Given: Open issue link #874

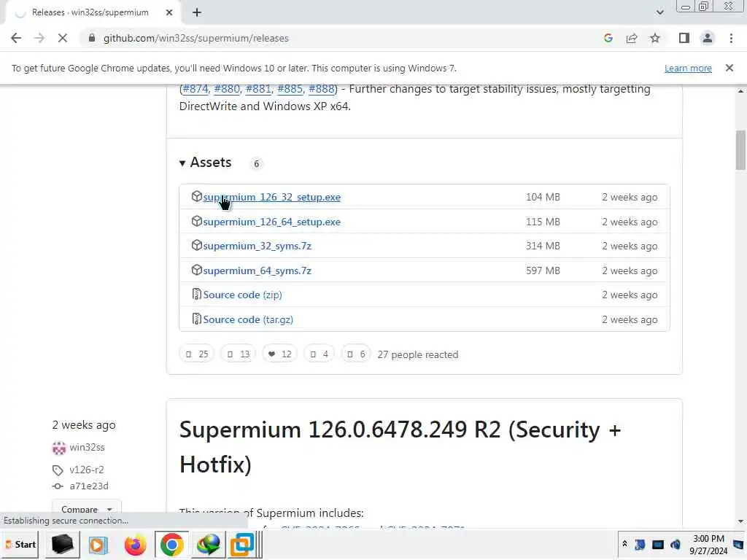Looking at the screenshot, I should (196, 89).
